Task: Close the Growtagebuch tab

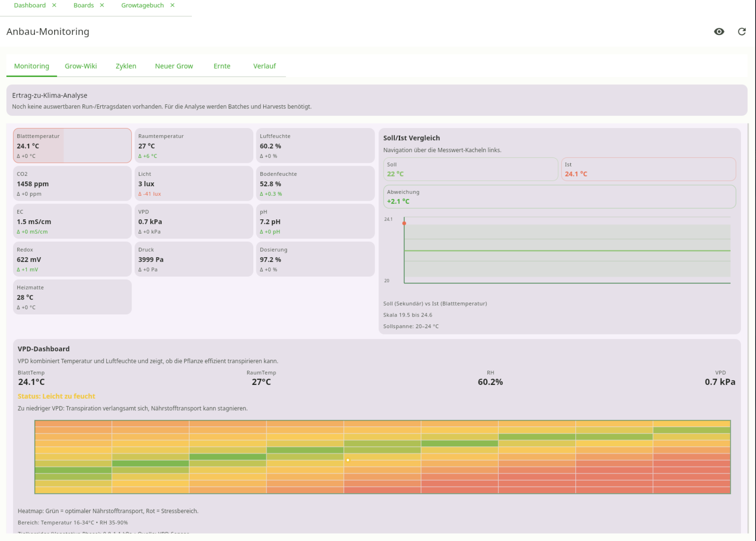Action: (172, 5)
